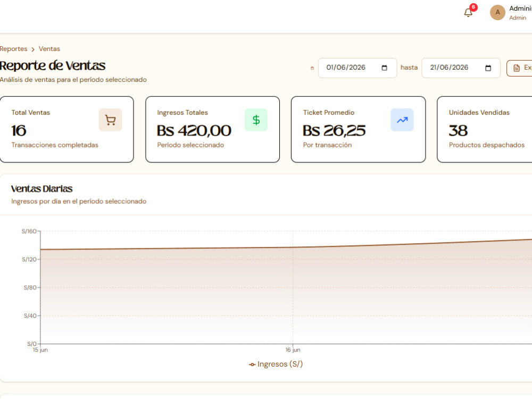Toggle the Ingresos (S/) legend entry

tap(276, 364)
